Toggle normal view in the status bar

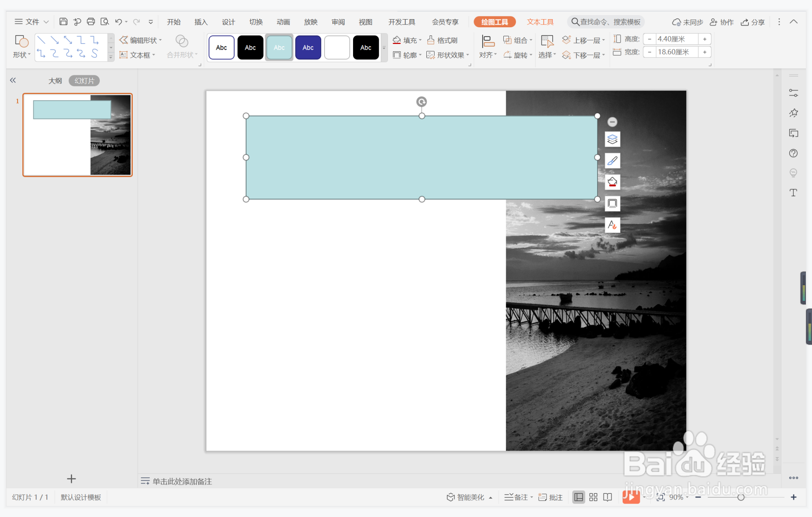(578, 497)
